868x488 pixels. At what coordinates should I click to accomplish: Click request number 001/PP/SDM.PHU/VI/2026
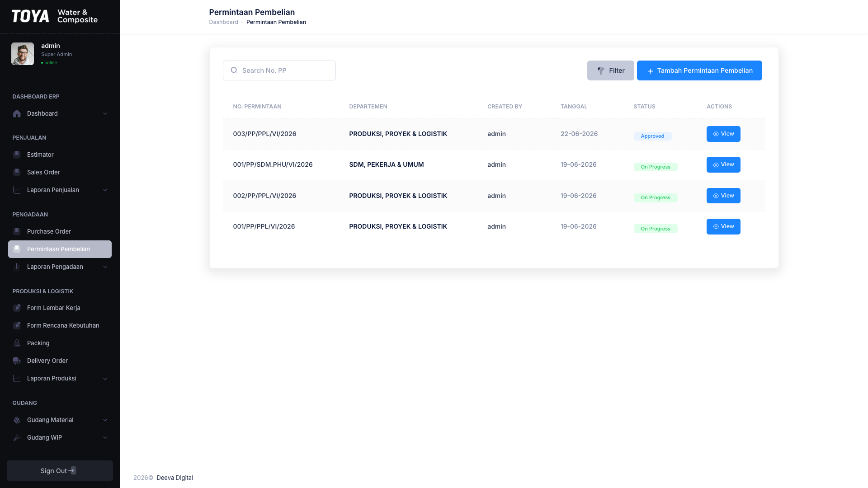coord(273,164)
